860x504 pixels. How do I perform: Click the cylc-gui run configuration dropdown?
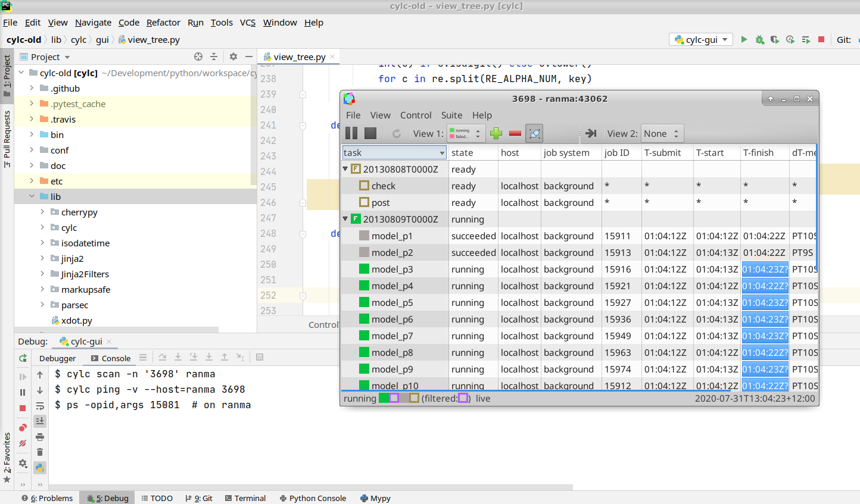coord(700,39)
